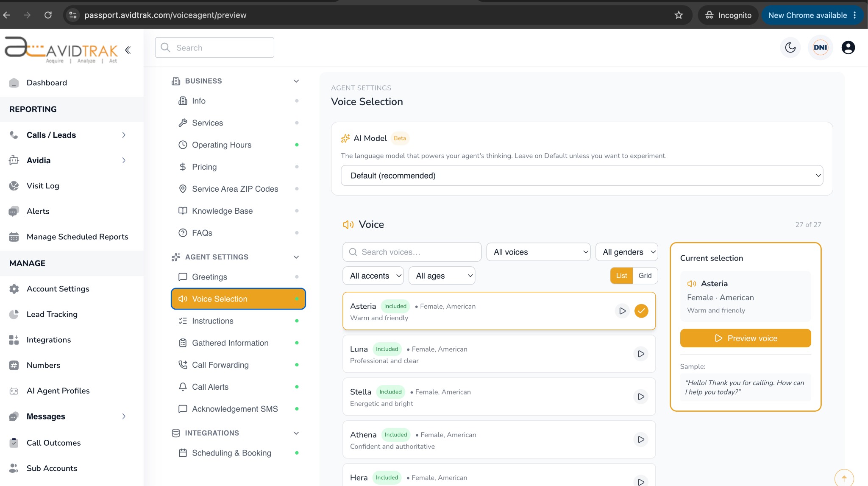Screen dimensions: 868x486
Task: Switch voice list to Grid view
Action: point(645,276)
